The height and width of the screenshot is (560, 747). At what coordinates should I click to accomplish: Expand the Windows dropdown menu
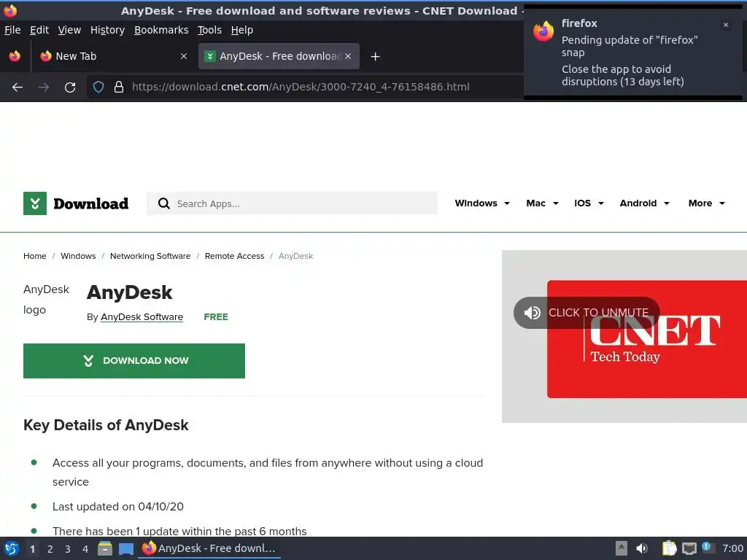482,203
